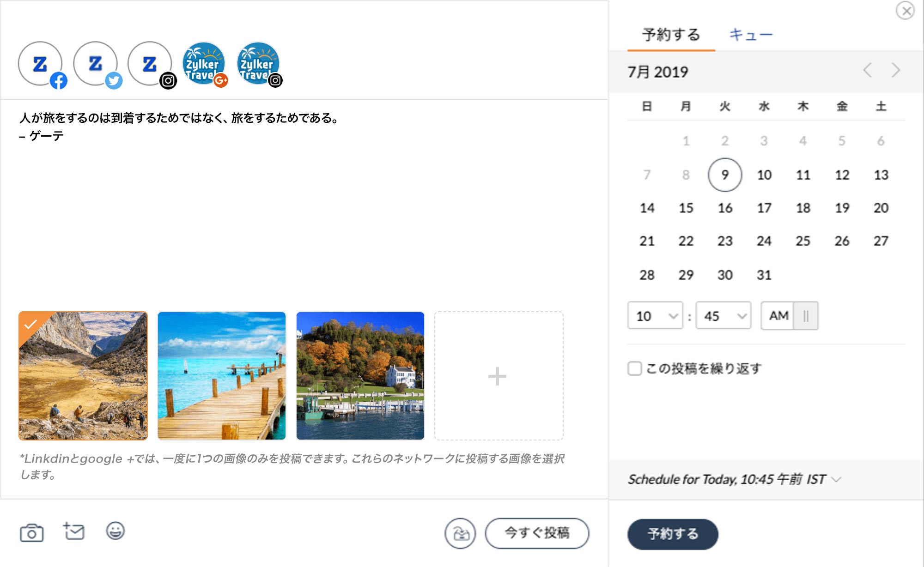Select the Z Instagram account avatar

click(150, 64)
